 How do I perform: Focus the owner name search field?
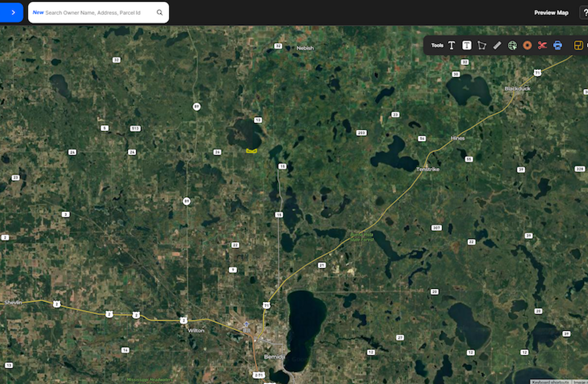click(x=97, y=12)
